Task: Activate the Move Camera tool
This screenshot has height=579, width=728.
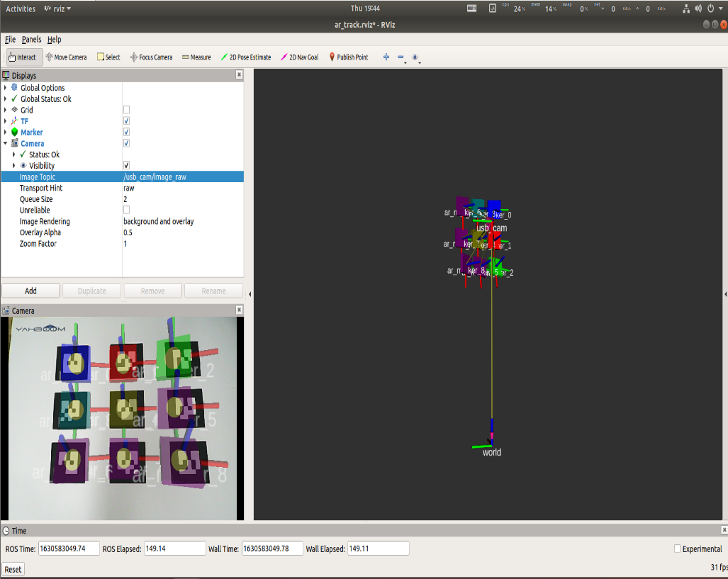Action: pyautogui.click(x=67, y=57)
